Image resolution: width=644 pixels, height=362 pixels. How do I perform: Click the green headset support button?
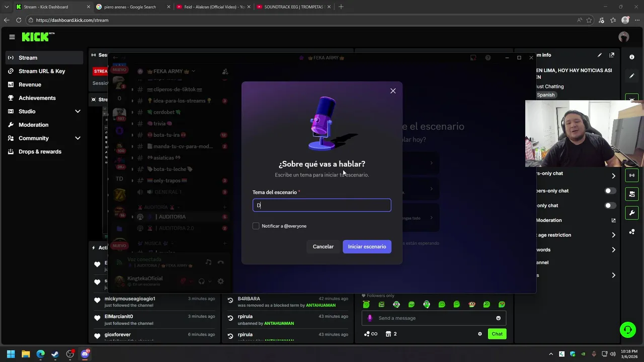click(x=627, y=330)
